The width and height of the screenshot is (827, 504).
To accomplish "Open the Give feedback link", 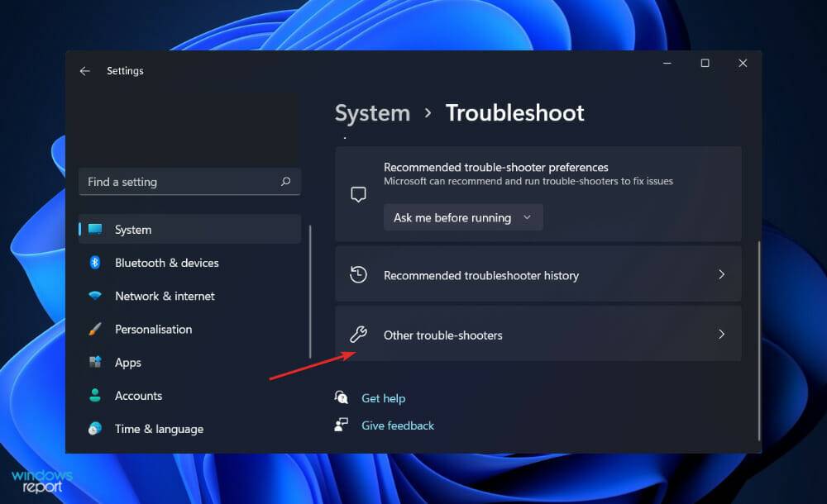I will pyautogui.click(x=398, y=425).
